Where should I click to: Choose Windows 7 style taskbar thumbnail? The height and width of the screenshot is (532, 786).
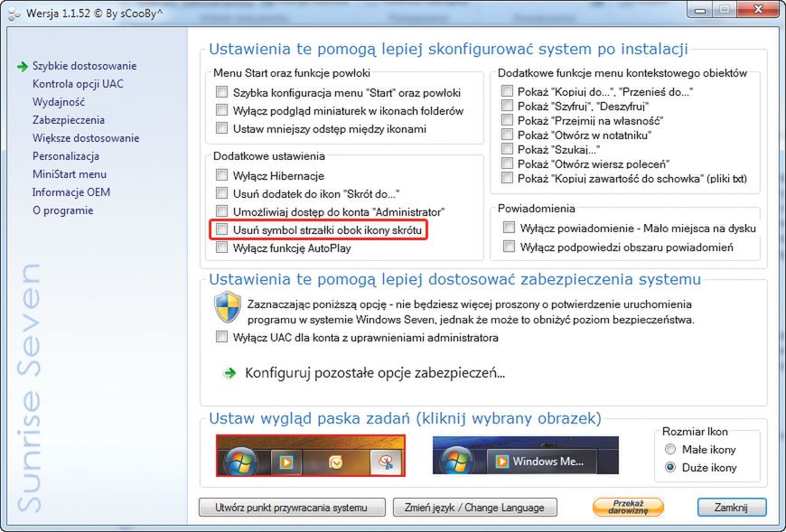(311, 455)
